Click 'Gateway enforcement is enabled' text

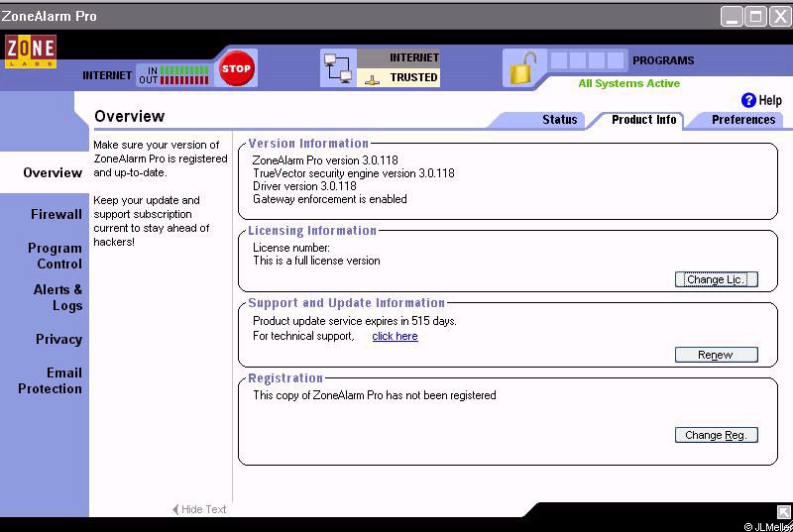pos(330,199)
